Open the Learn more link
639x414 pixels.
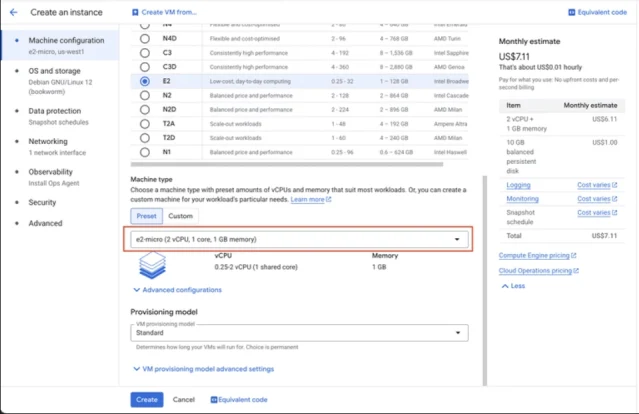307,200
